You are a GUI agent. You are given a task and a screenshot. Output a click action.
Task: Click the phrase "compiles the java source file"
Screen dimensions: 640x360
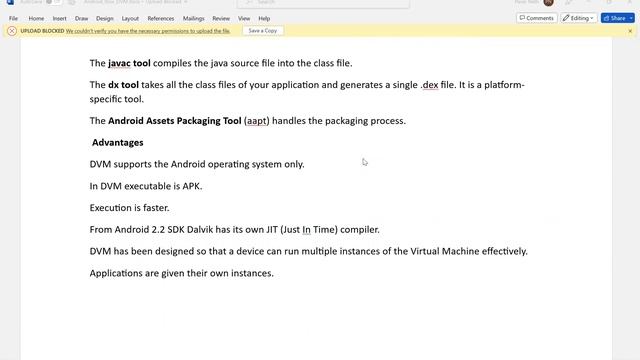[x=214, y=63]
